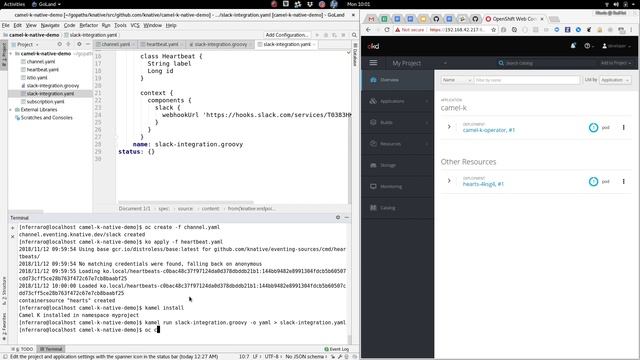The image size is (640, 360).
Task: Toggle the tool window quick-access icon in status bar corner
Action: click(4, 357)
